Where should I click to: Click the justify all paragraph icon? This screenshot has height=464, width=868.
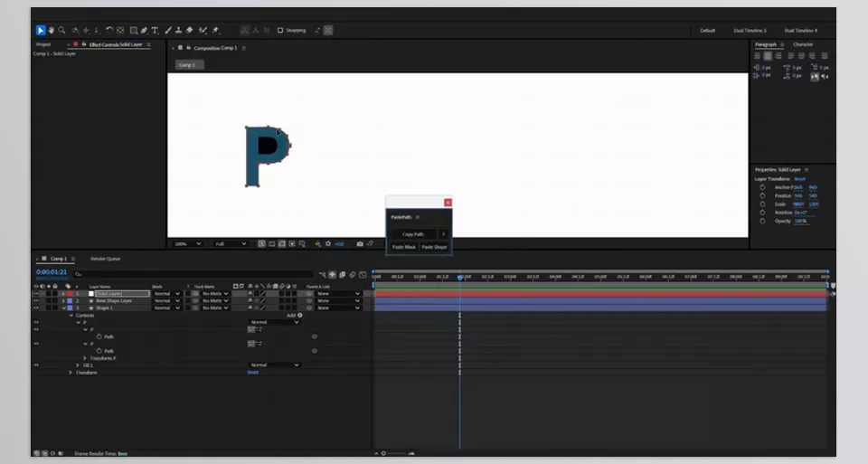[x=825, y=56]
